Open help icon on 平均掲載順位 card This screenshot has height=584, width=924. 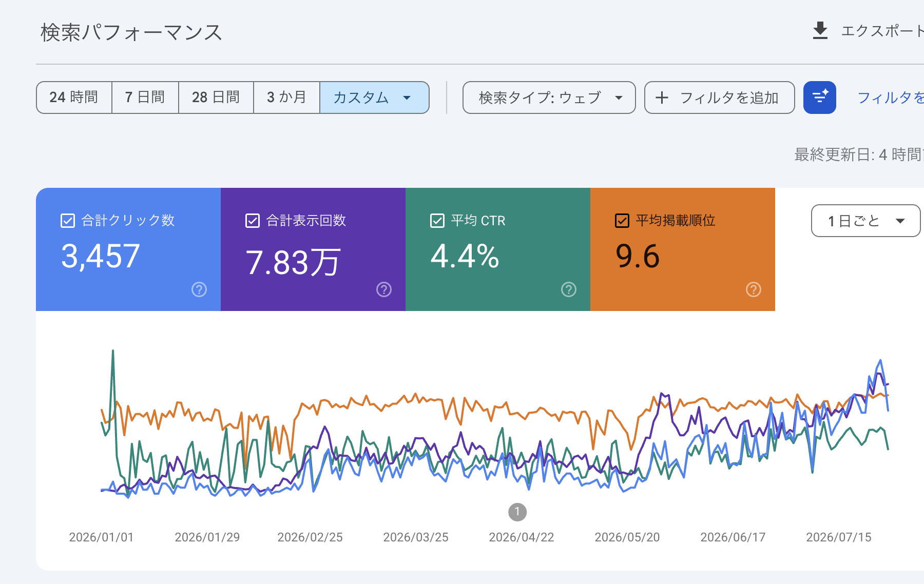click(754, 289)
